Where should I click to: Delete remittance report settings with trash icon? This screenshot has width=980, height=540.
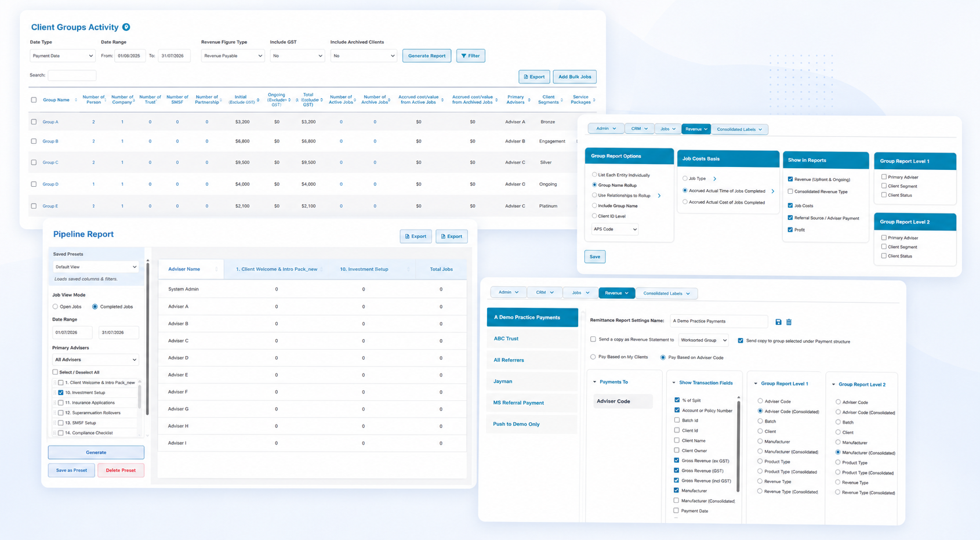[x=789, y=322]
